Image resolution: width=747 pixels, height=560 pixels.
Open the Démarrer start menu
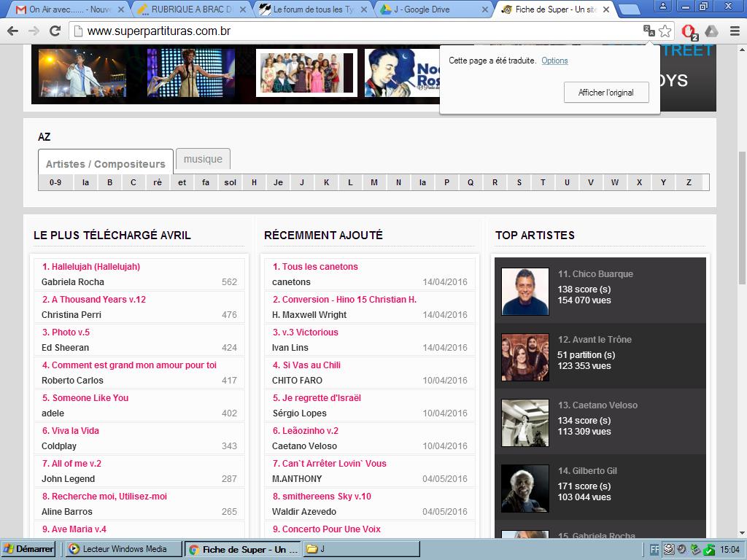(29, 549)
